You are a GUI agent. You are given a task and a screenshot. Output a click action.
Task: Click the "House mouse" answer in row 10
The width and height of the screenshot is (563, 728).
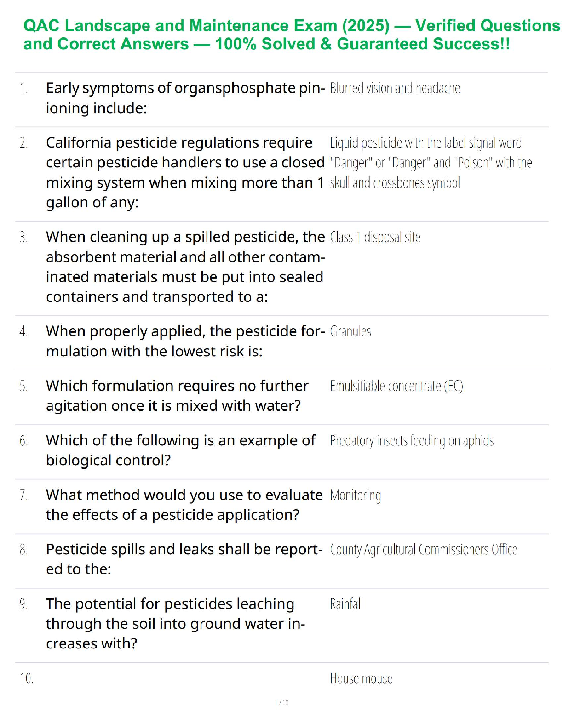point(361,679)
